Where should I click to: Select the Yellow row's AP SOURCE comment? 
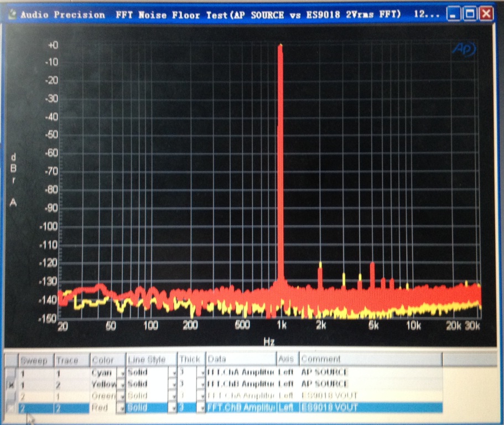coord(324,384)
